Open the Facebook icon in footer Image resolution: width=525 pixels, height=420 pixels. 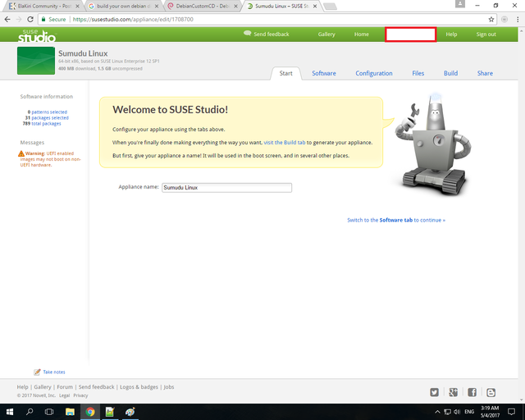472,392
